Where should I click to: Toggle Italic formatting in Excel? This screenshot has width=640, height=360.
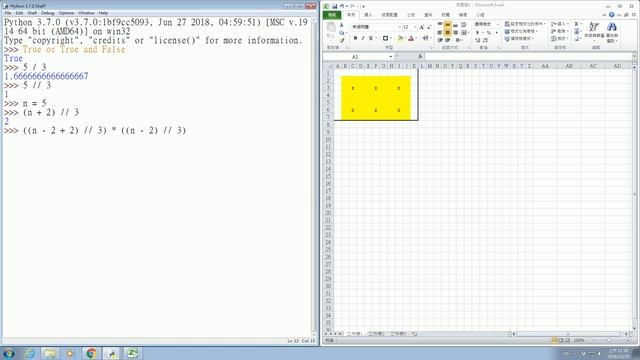[363, 38]
